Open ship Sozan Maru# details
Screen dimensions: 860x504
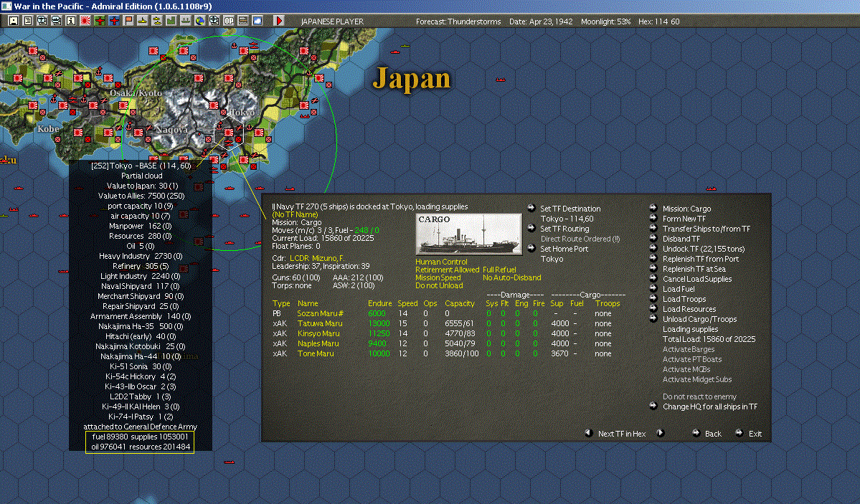321,313
